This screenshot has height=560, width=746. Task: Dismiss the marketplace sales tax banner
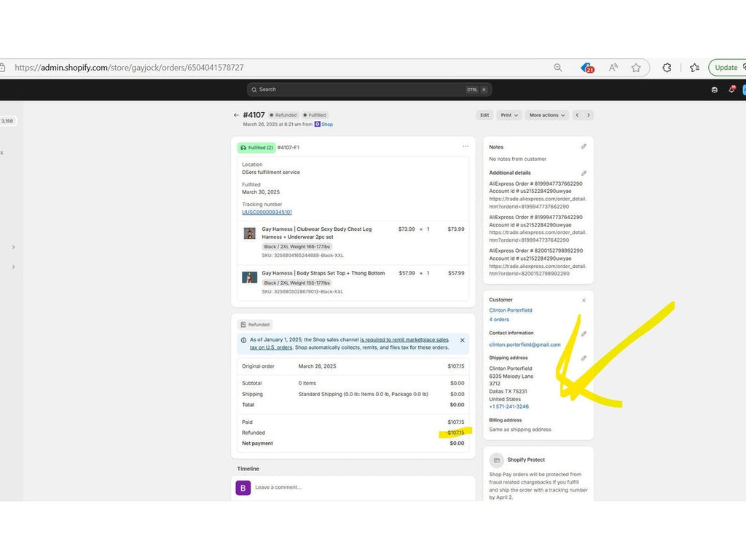click(x=462, y=340)
